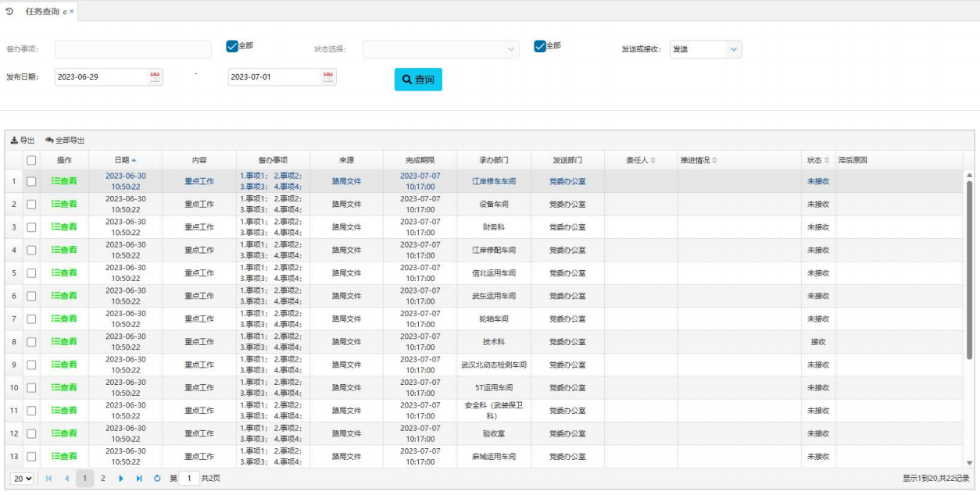The width and height of the screenshot is (980, 495).
Task: Tick the checkbox for row 2
Action: (32, 205)
